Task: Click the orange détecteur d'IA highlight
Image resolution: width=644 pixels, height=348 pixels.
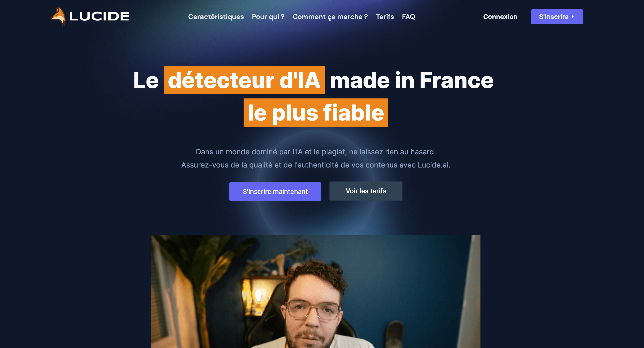Action: 244,80
